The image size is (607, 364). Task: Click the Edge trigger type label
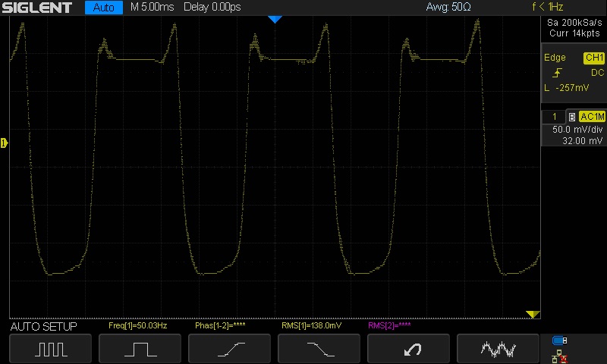555,58
